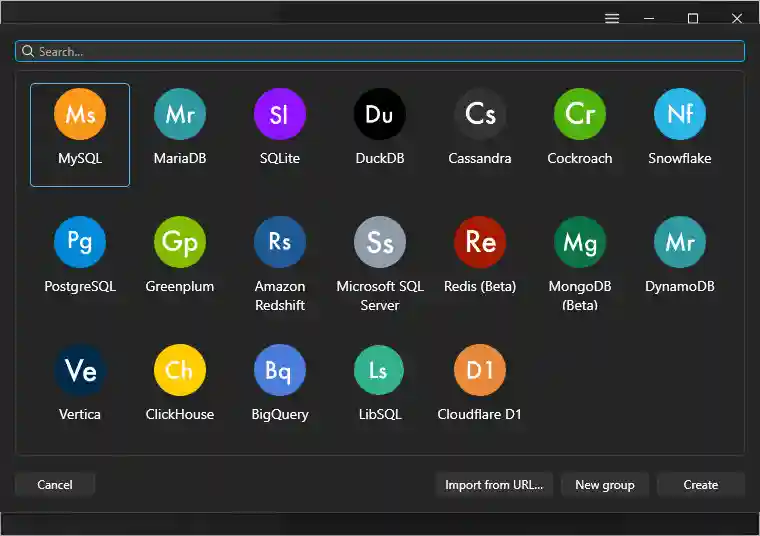Viewport: 760px width, 536px height.
Task: Click the Cassandra Cs icon
Action: click(x=480, y=114)
